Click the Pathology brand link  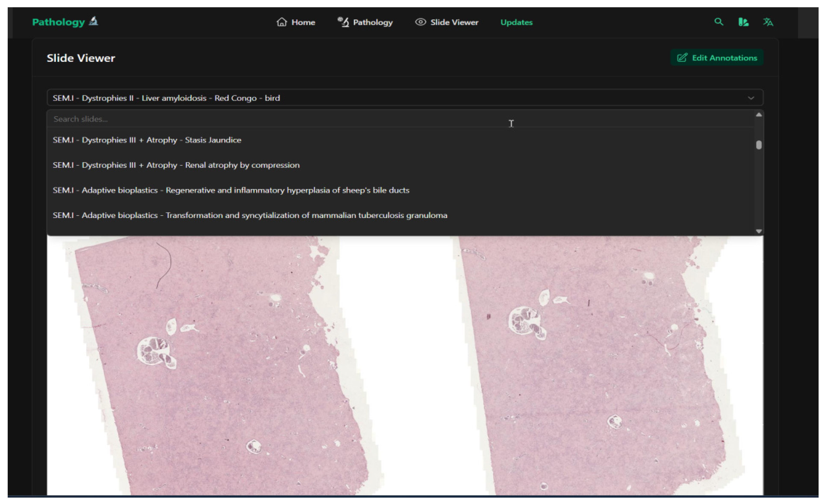[x=59, y=22]
